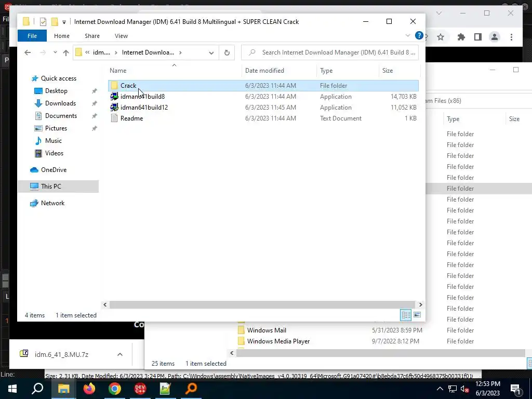Open Chrome profile avatar
Viewport: 532px width, 399px height.
[495, 37]
